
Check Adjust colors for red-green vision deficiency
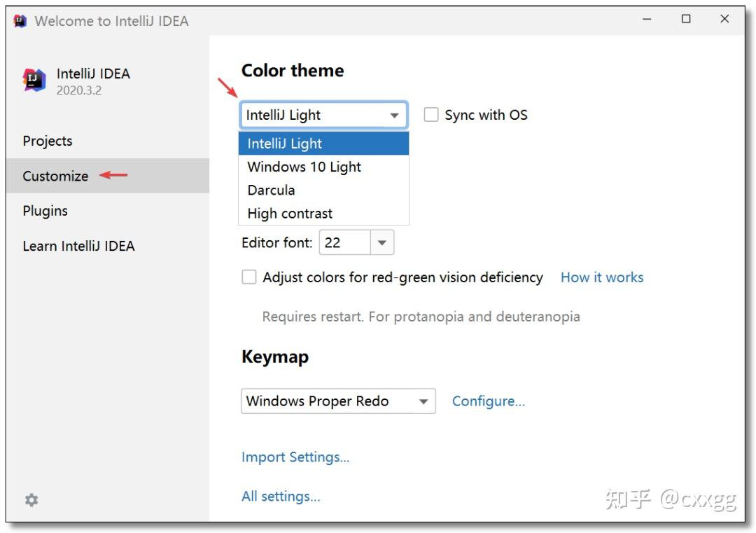(249, 277)
